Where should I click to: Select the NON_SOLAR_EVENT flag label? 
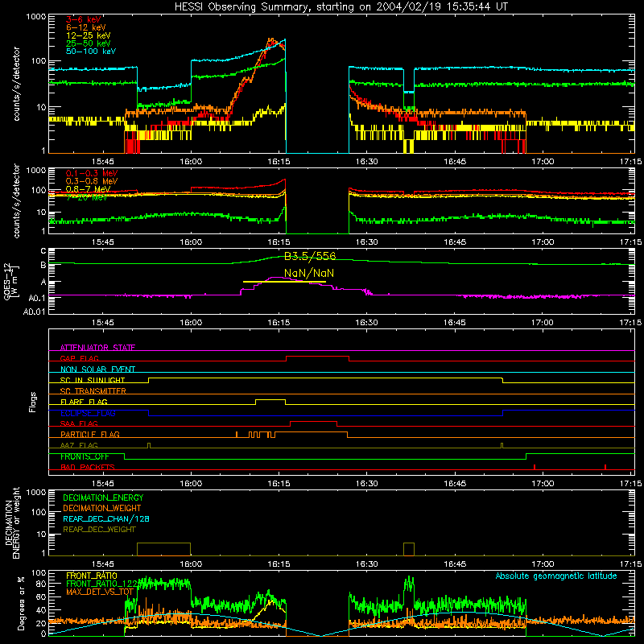point(97,369)
